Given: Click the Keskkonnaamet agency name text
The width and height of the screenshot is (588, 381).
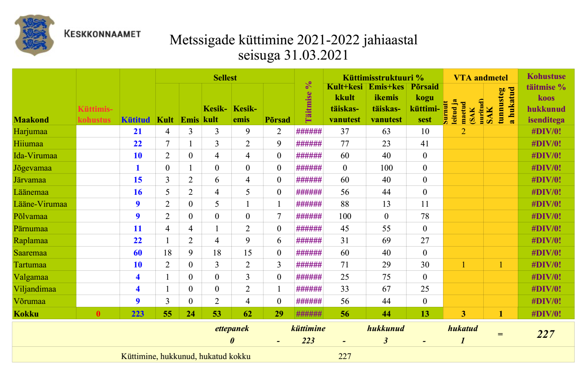Looking at the screenshot, I should (x=102, y=34).
